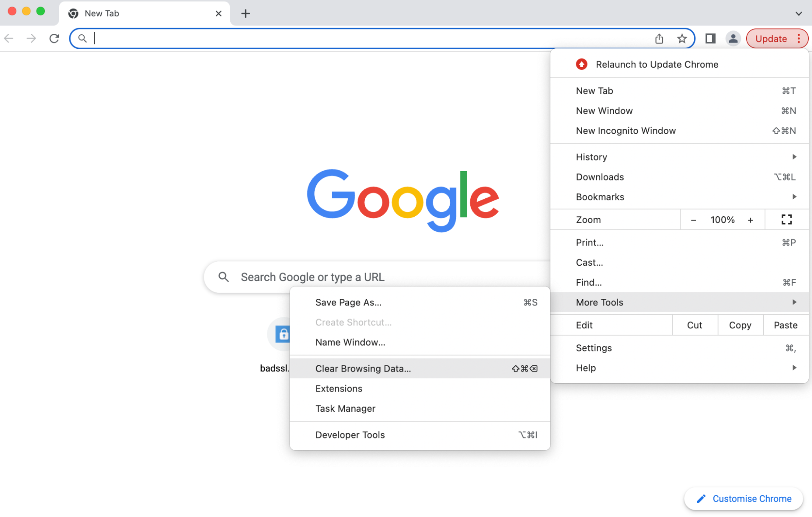The width and height of the screenshot is (812, 517).
Task: Click the share/export page icon
Action: (x=659, y=38)
